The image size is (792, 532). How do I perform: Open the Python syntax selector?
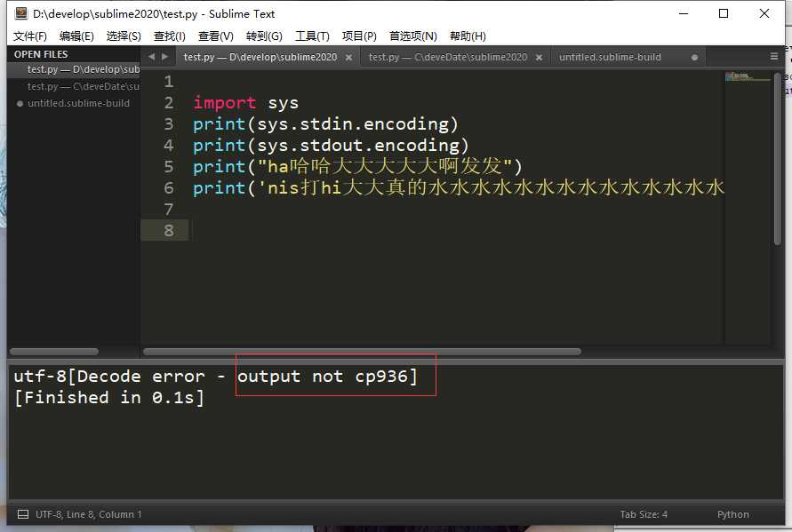[733, 514]
